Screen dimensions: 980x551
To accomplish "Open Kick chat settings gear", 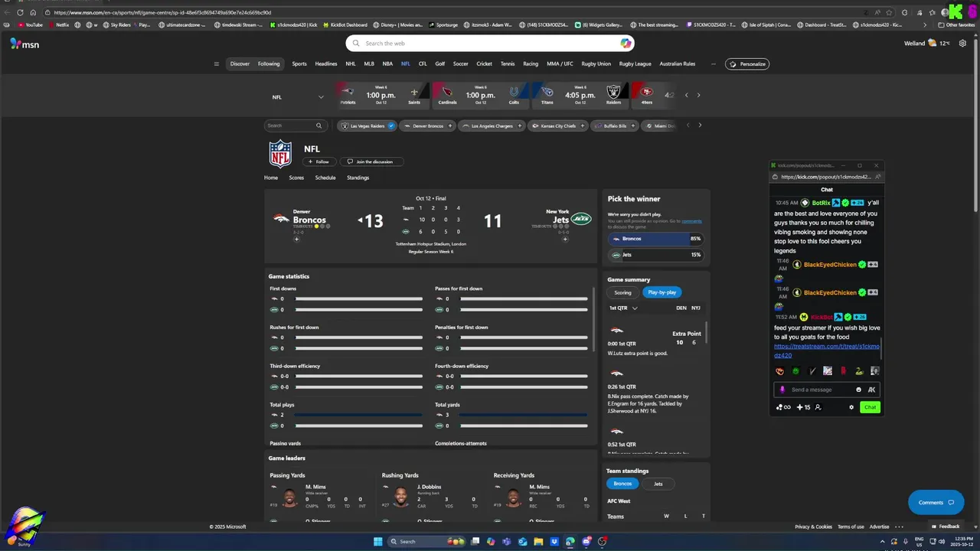I will [851, 407].
